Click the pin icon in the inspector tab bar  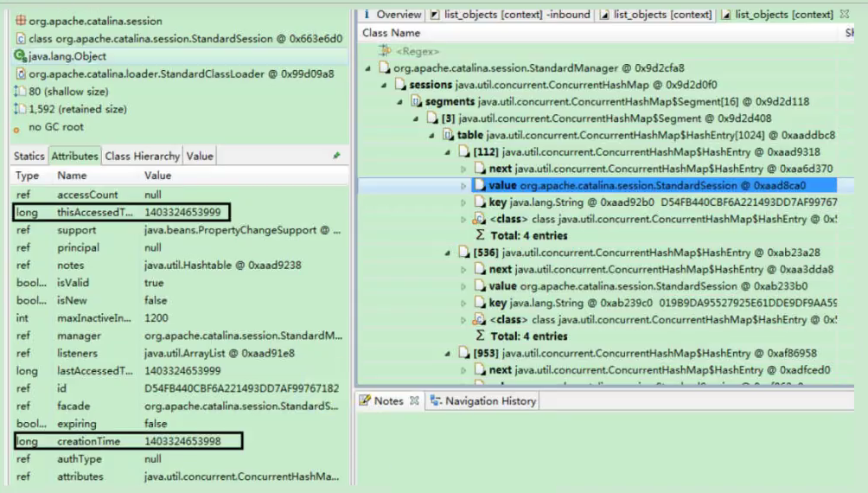pos(337,157)
